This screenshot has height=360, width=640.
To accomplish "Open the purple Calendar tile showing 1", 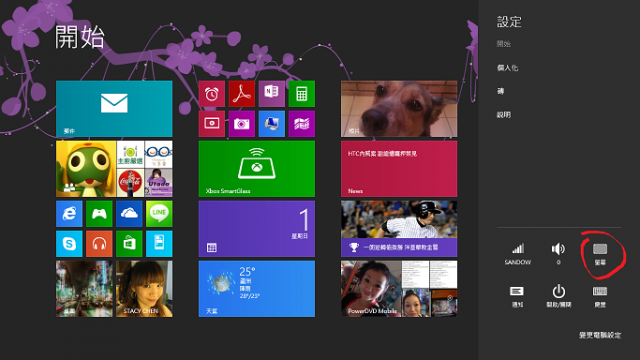I will [x=257, y=229].
